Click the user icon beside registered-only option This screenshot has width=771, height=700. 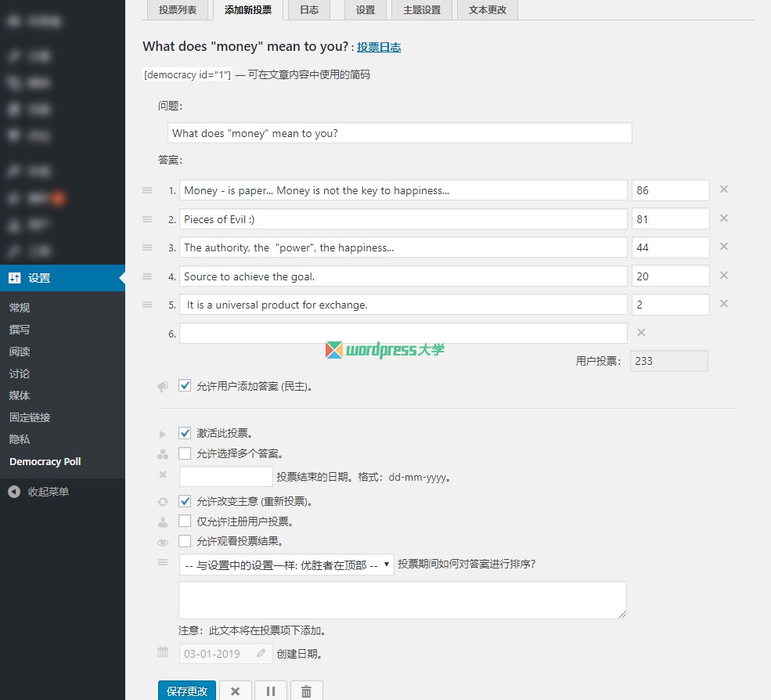pyautogui.click(x=163, y=522)
